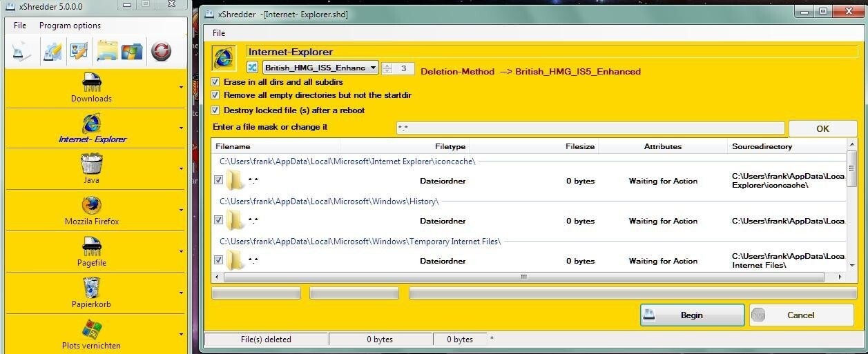
Task: Click Waiting for Action in the History row
Action: (x=663, y=221)
